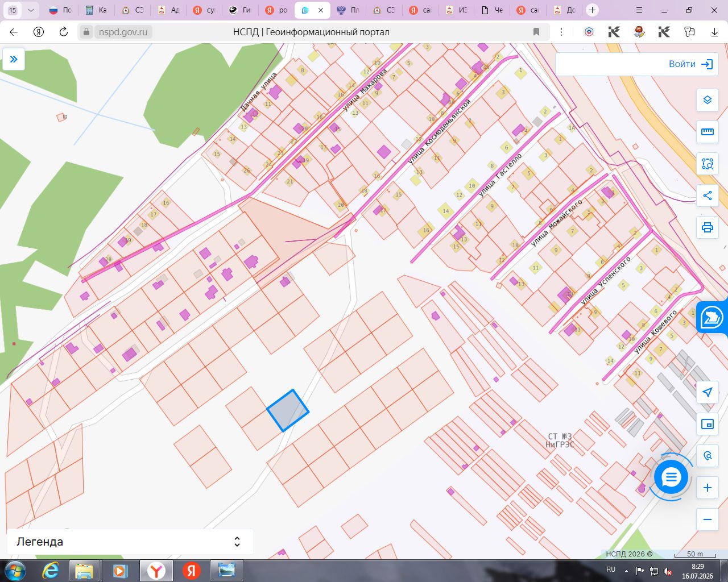Share the current map view
The image size is (728, 582).
tap(708, 196)
